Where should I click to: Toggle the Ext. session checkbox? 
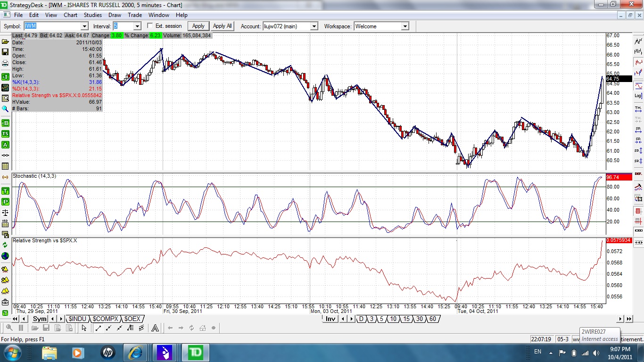coord(150,26)
